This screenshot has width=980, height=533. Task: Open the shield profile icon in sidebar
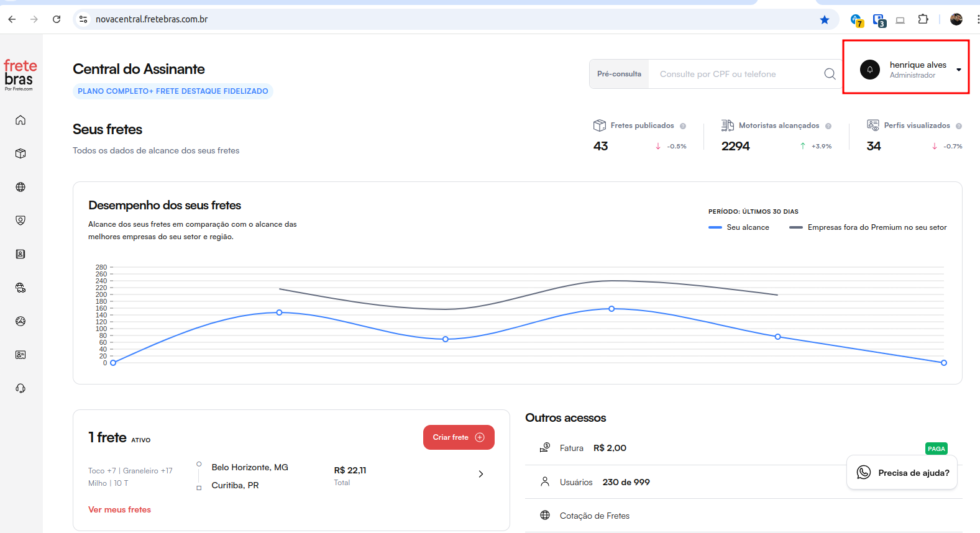[21, 221]
